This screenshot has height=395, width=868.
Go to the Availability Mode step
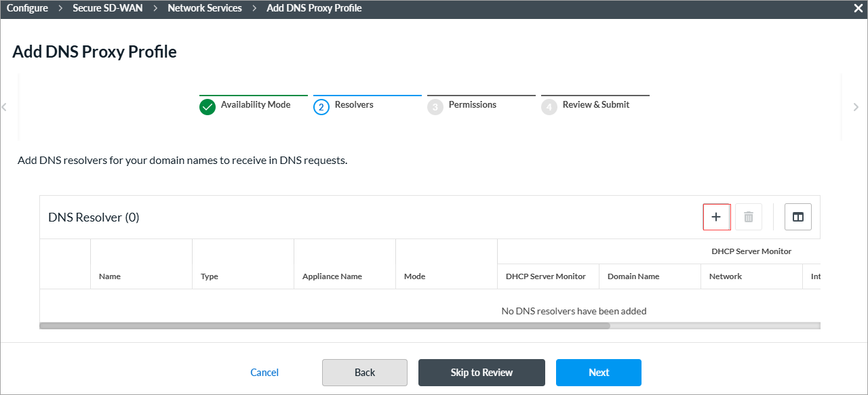(256, 104)
